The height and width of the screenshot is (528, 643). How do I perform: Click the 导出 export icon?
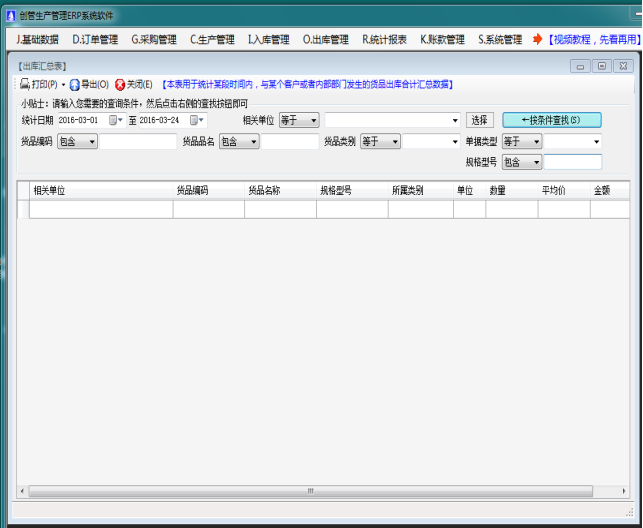pos(75,85)
